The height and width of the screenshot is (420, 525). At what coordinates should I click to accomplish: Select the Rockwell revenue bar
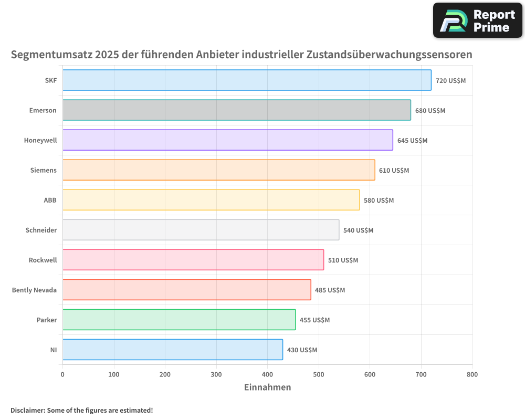192,260
